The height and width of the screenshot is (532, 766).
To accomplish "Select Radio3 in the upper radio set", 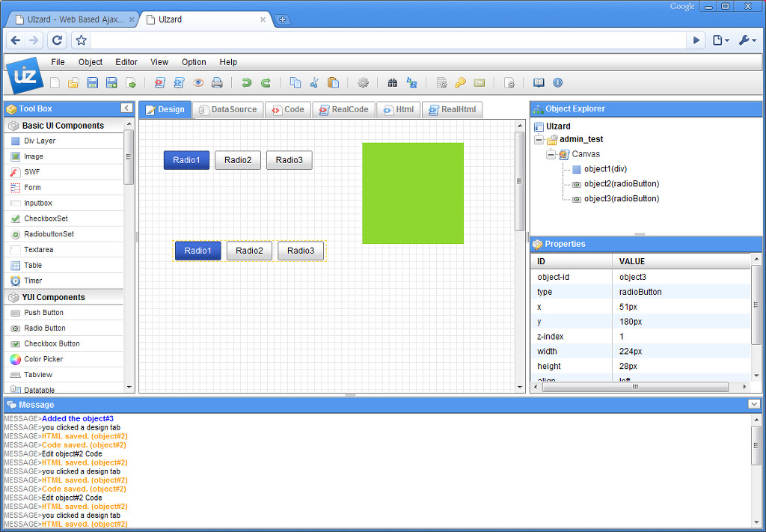I will [289, 160].
